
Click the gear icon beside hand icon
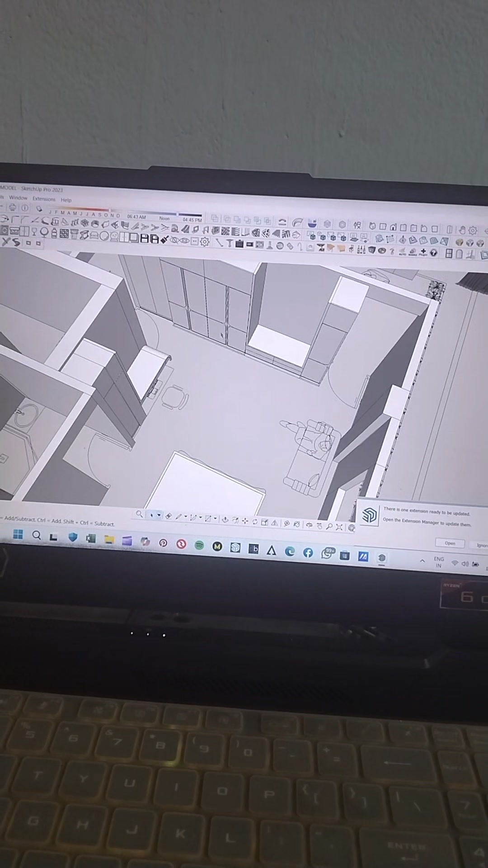point(473,230)
